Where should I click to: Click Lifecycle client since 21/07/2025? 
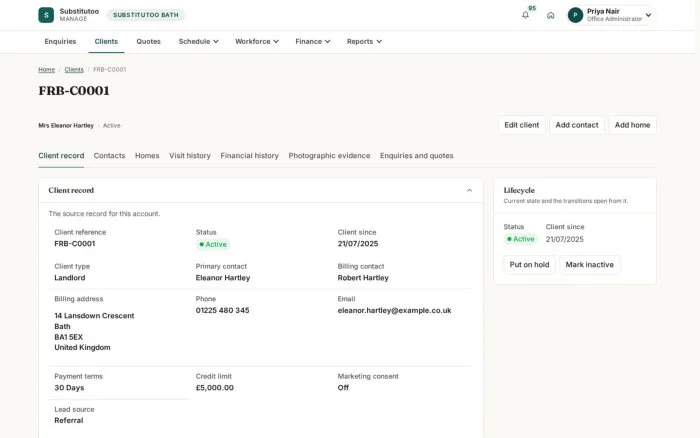coord(564,239)
